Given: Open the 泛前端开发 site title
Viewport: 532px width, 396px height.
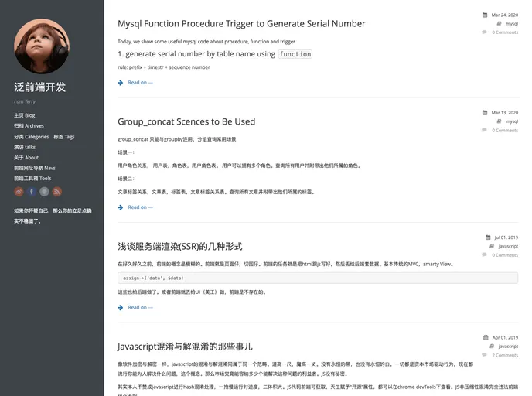Looking at the screenshot, I should point(39,87).
